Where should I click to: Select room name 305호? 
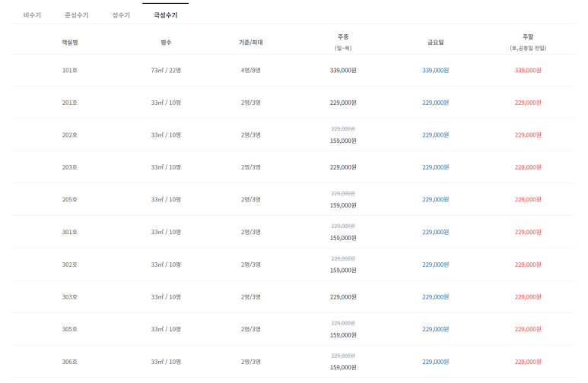(x=70, y=329)
